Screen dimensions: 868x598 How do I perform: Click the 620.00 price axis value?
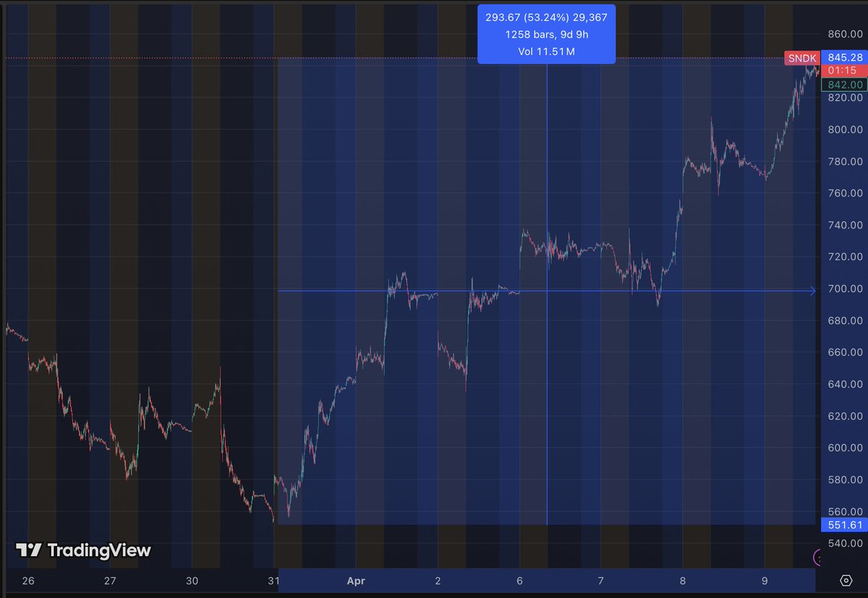tap(844, 416)
